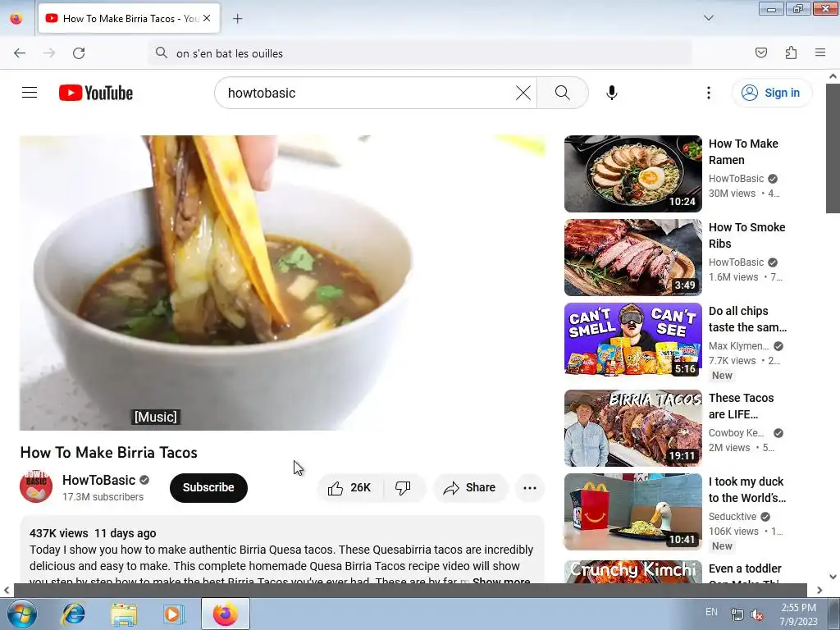The height and width of the screenshot is (630, 840).
Task: Open network tray icon
Action: point(737,615)
